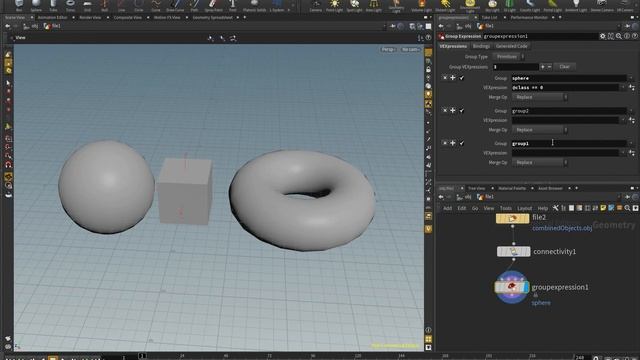Select the L-System shelf tool
Viewport: 640px width, 360px height.
tap(277, 5)
